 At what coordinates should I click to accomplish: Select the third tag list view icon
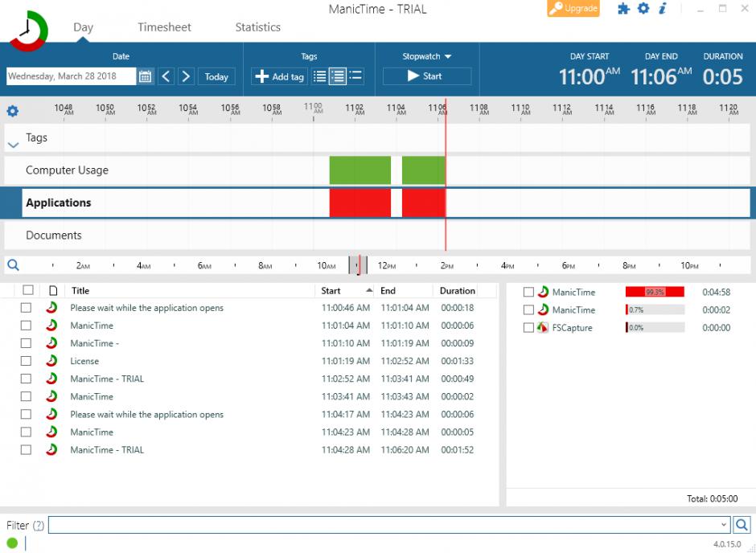tap(355, 76)
